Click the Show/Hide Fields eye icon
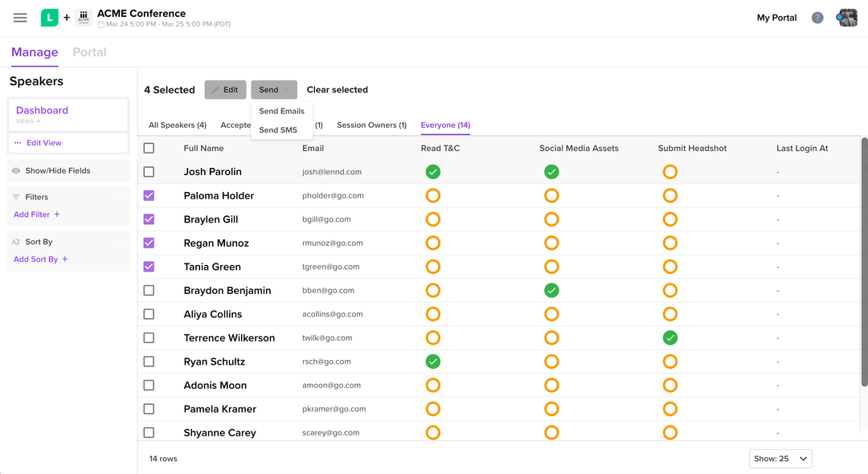The height and width of the screenshot is (474, 868). coord(18,171)
